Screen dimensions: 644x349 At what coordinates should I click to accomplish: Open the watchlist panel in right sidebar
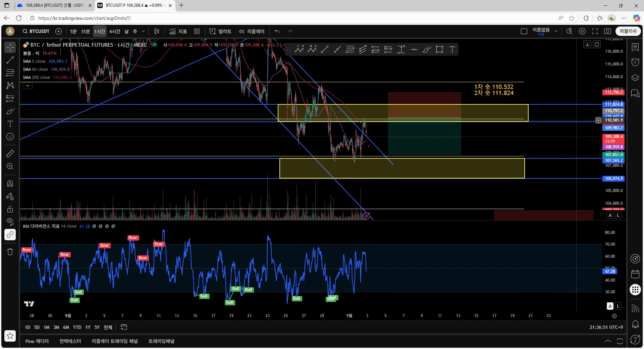click(635, 47)
